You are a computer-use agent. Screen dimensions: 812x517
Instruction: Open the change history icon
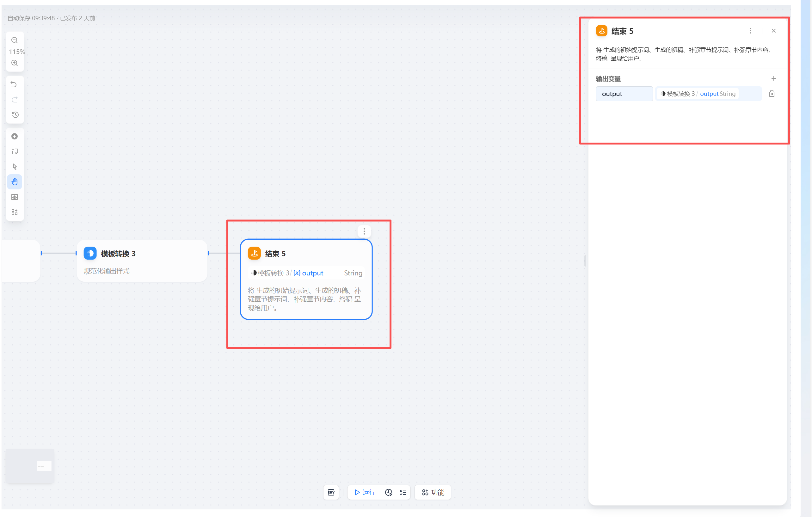pyautogui.click(x=15, y=115)
